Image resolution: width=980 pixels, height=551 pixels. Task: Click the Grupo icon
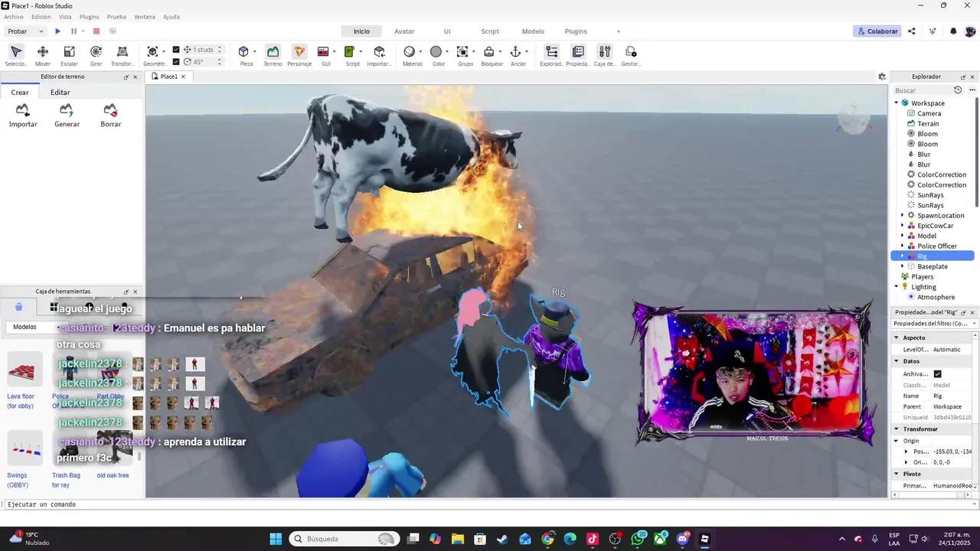[462, 52]
